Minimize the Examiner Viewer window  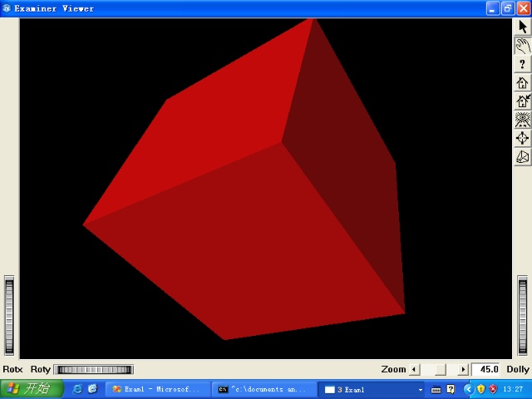click(x=493, y=8)
